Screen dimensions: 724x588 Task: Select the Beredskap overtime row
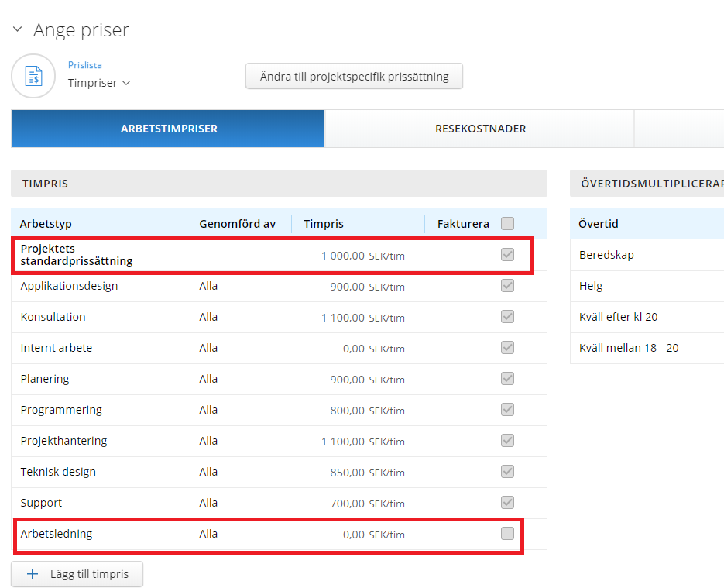(647, 255)
